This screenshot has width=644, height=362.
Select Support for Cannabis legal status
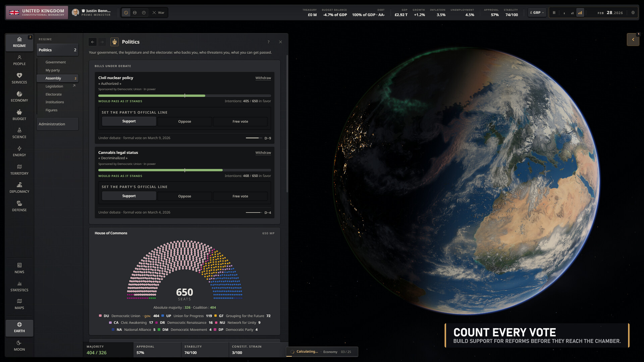[129, 196]
